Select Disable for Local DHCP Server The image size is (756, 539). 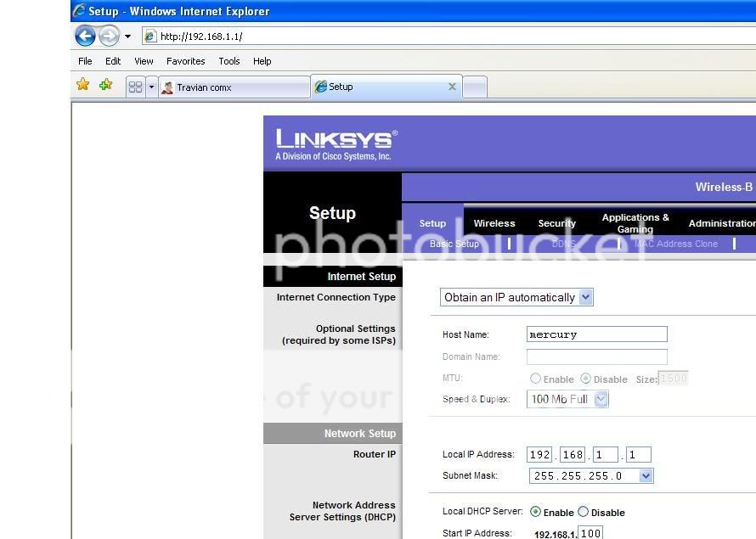click(584, 512)
